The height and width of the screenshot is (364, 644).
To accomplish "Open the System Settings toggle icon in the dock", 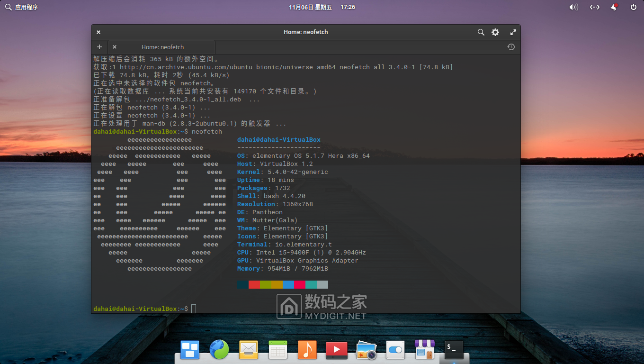I will pos(395,350).
